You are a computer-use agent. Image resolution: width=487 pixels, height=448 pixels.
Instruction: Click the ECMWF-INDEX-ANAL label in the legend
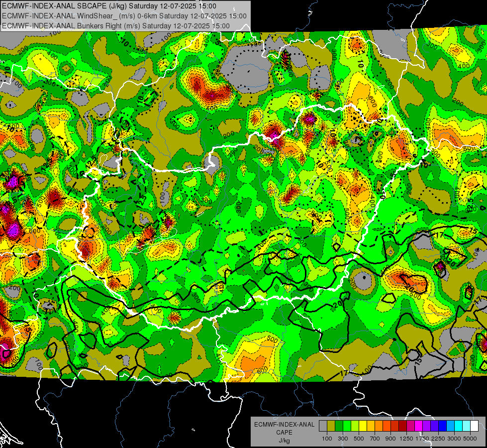[x=284, y=425]
